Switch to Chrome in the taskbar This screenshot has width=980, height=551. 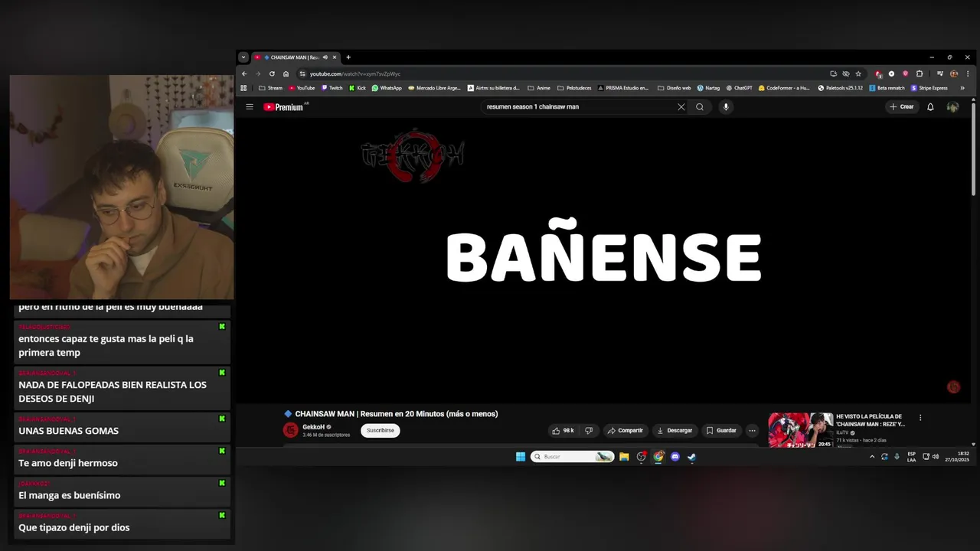pos(658,457)
